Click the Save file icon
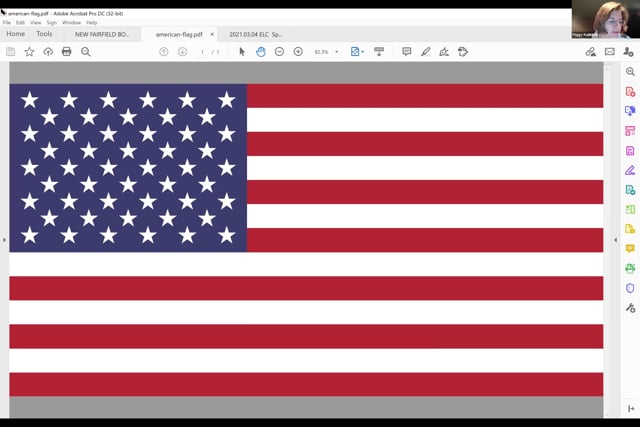This screenshot has height=427, width=640. [x=10, y=52]
